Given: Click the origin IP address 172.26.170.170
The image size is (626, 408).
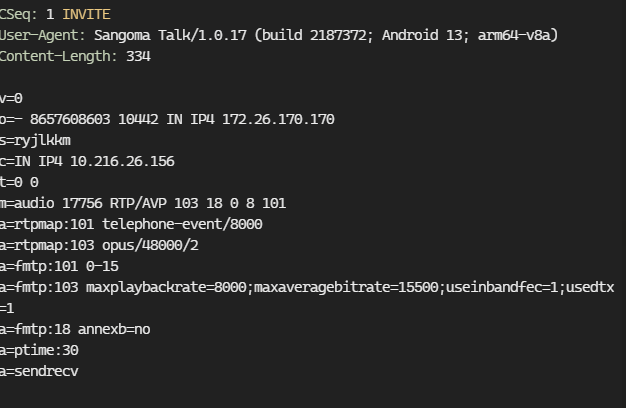Looking at the screenshot, I should tap(278, 119).
